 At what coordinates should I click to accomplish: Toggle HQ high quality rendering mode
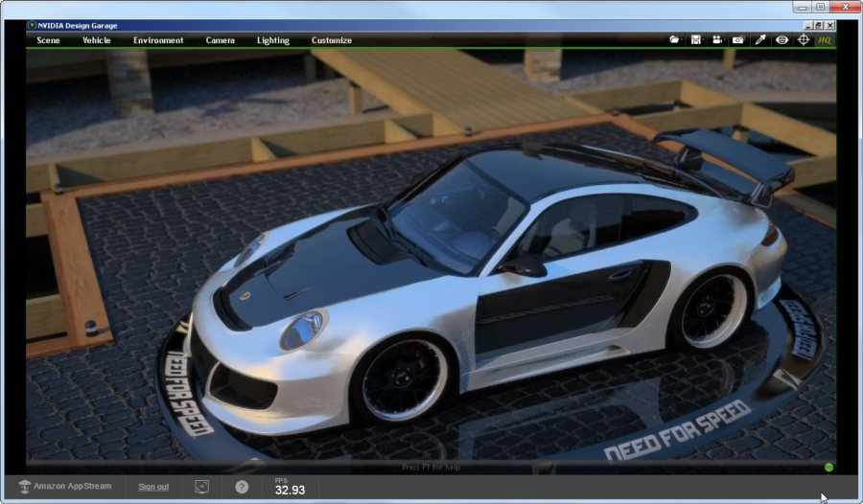825,40
